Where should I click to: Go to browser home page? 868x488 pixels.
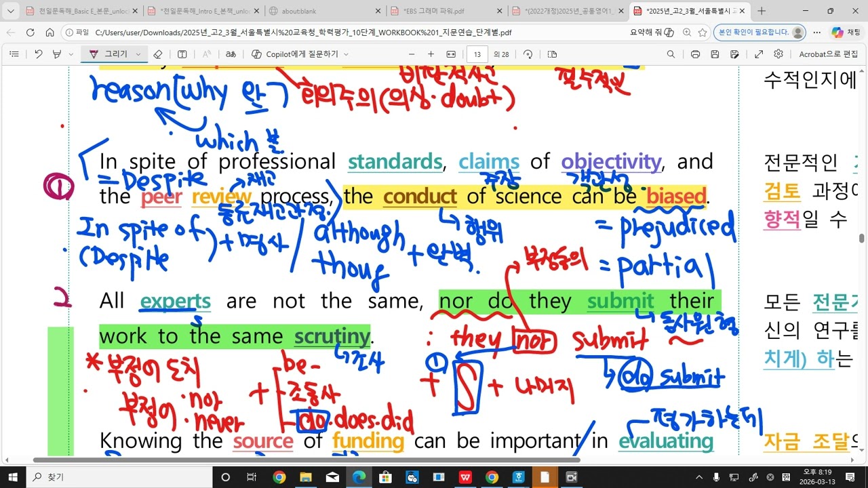[50, 33]
